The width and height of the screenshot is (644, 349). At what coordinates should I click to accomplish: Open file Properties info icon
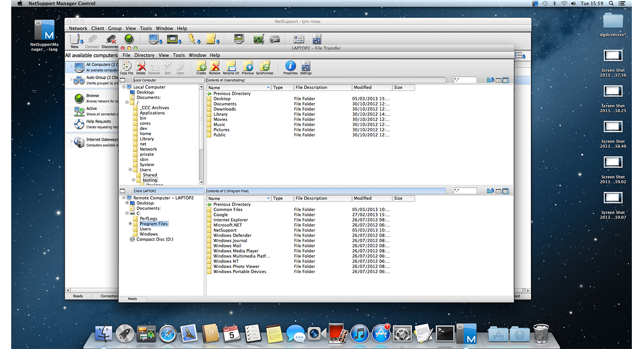point(290,67)
